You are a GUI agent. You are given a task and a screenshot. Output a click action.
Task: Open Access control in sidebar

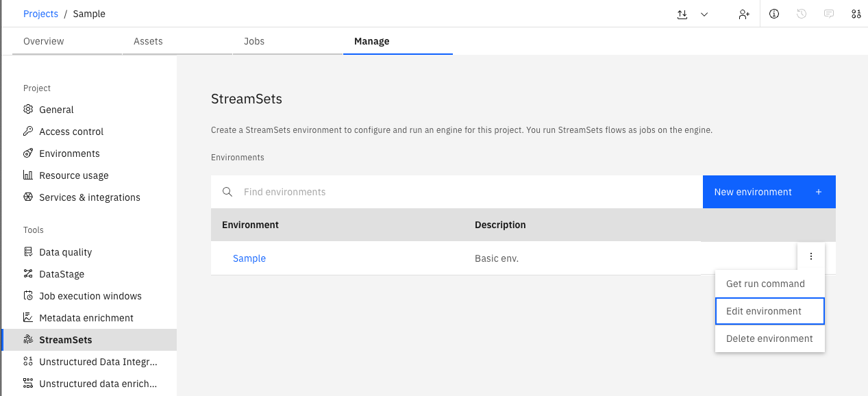[x=89, y=132]
